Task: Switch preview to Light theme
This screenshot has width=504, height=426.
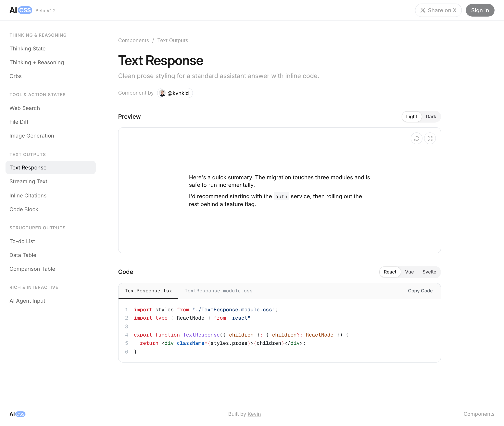Action: [x=411, y=117]
